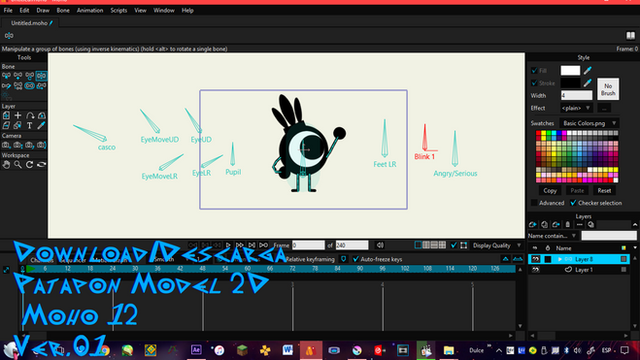The height and width of the screenshot is (360, 640).
Task: Click the new layer icon in Layers panel
Action: tap(533, 224)
